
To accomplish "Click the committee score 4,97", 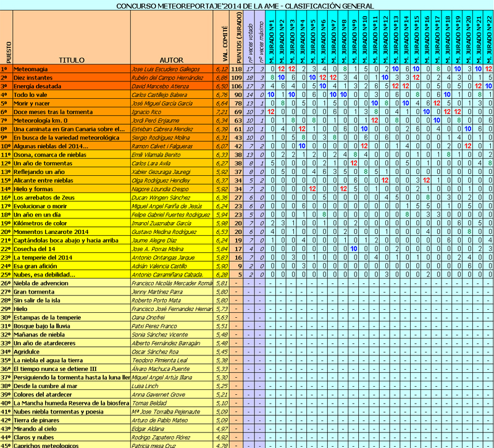I will click(222, 429).
